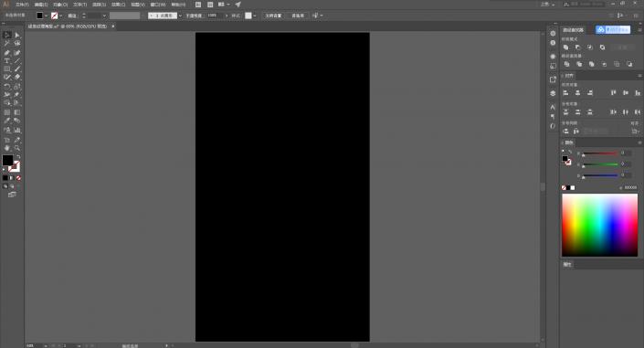Select the Magic Wand tool
Image resolution: width=644 pixels, height=348 pixels.
pos(7,43)
